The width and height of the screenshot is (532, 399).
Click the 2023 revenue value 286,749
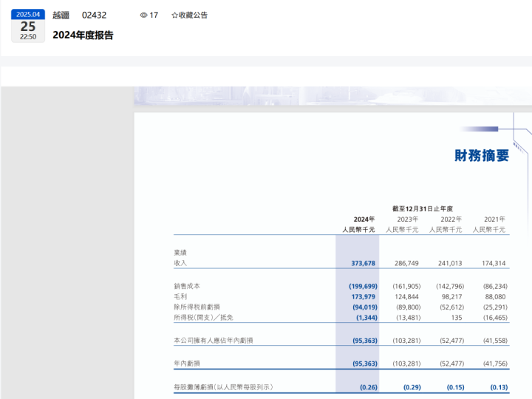coord(406,263)
